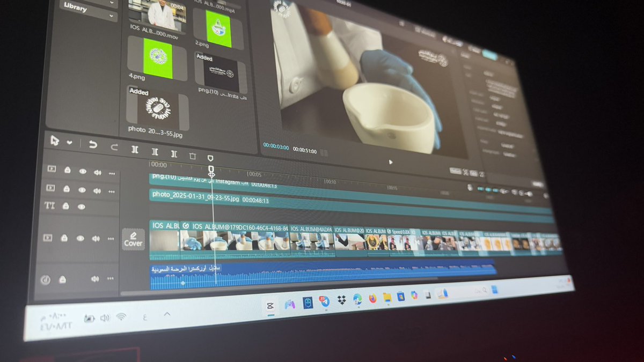Play the preview video
The height and width of the screenshot is (362, 644).
[x=391, y=161]
